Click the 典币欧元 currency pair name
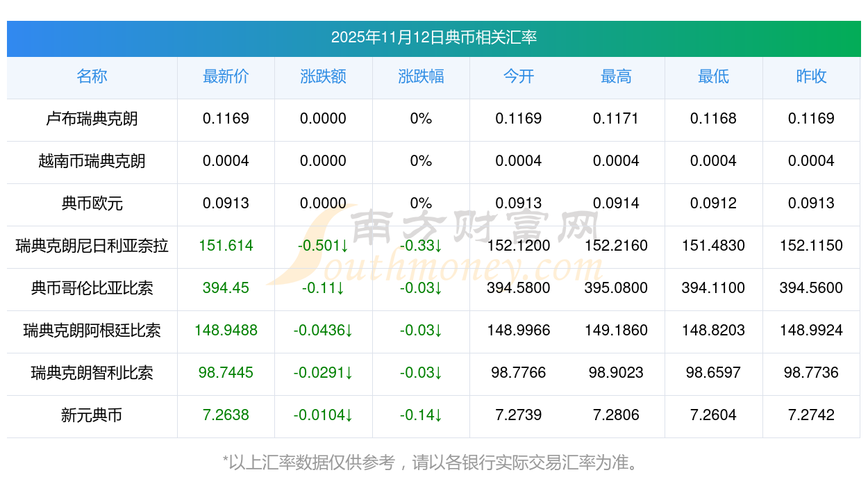 pos(92,203)
